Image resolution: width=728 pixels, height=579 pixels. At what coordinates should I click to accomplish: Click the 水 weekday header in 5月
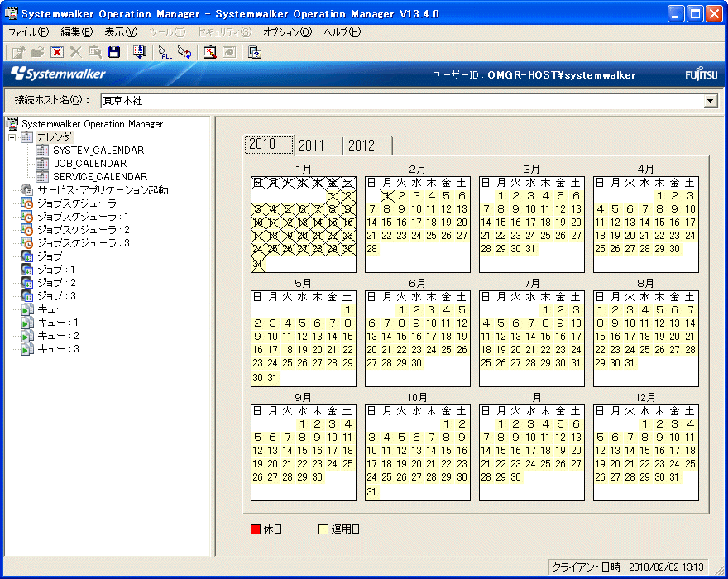302,297
